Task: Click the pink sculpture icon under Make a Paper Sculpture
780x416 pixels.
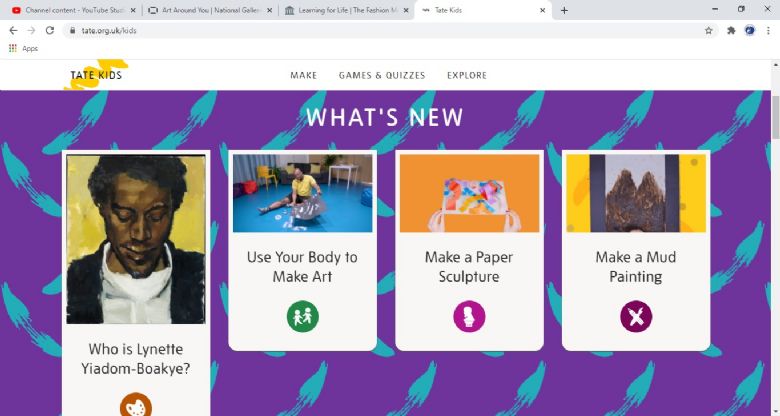Action: pos(469,316)
